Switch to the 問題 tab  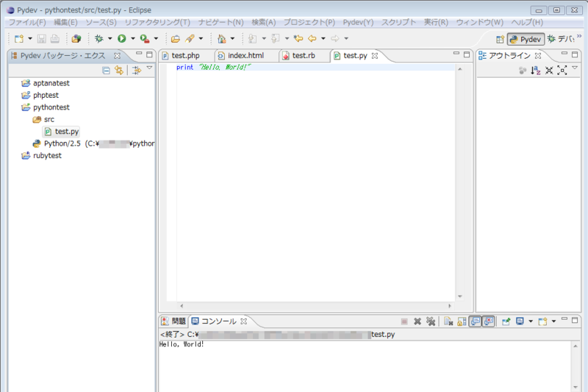[x=173, y=321]
